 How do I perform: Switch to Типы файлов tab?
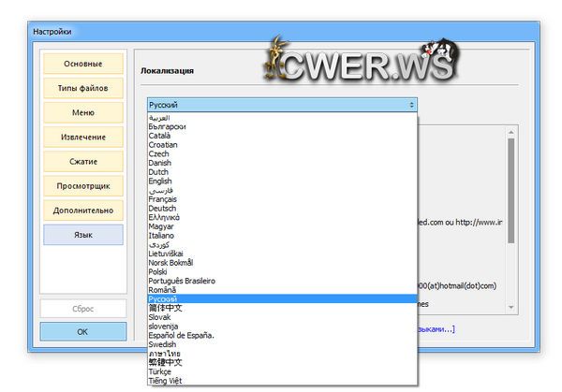point(82,89)
